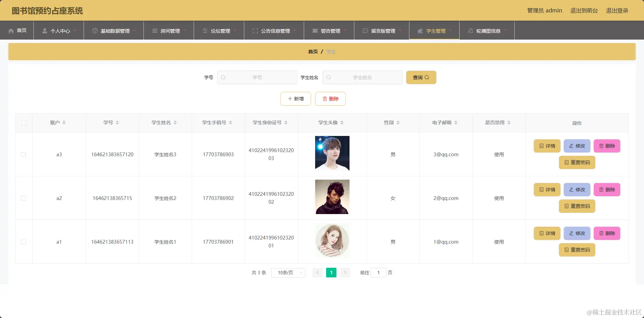Image resolution: width=644 pixels, height=318 pixels.
Task: Expand the 公告信息管理 menu chevron
Action: click(x=295, y=30)
